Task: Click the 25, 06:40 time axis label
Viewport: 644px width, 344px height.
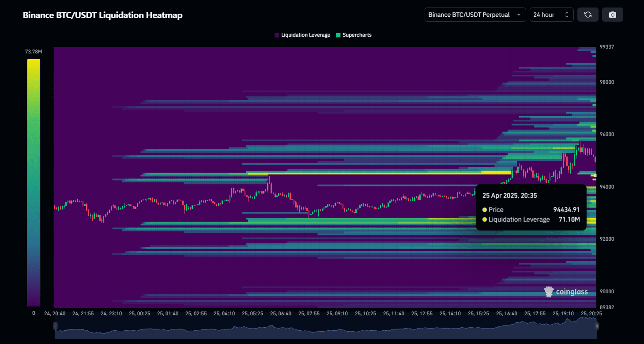Action: coord(281,314)
